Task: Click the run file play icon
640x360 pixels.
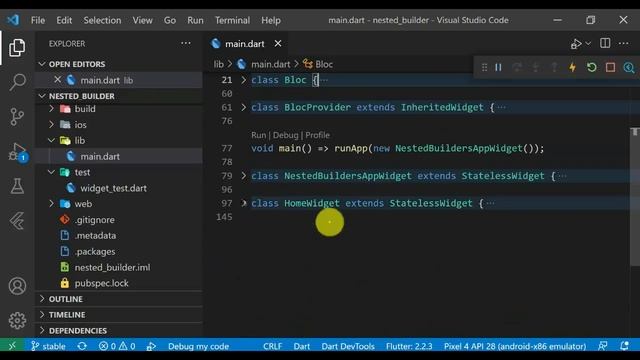Action: click(576, 44)
